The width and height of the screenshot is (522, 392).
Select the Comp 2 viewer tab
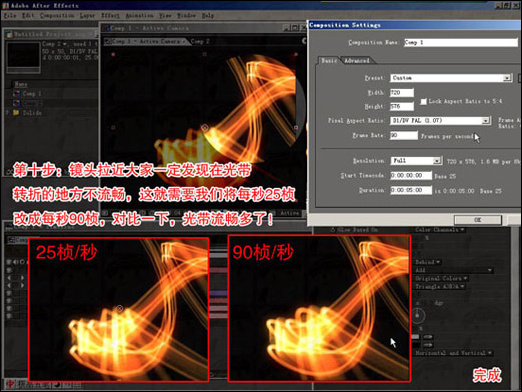point(200,41)
